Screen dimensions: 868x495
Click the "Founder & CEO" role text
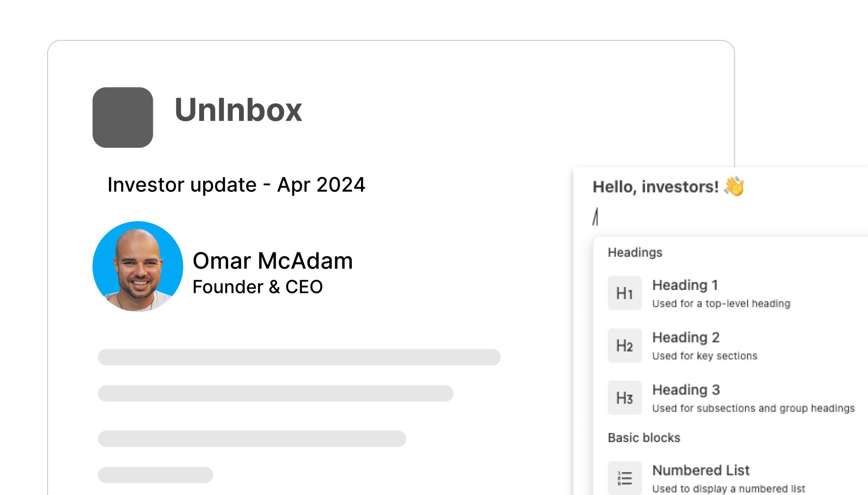click(x=258, y=287)
